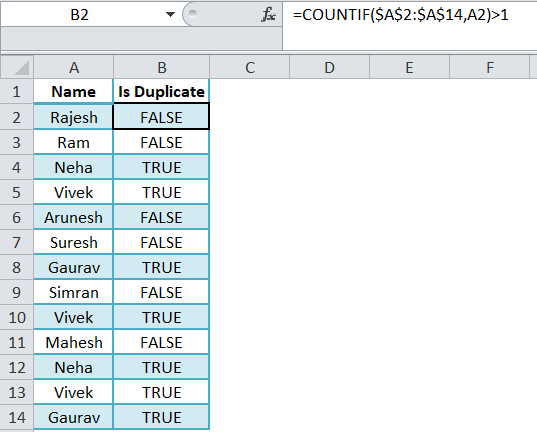Select row 2 header
Viewport: 537px width, 432px height.
coord(16,117)
